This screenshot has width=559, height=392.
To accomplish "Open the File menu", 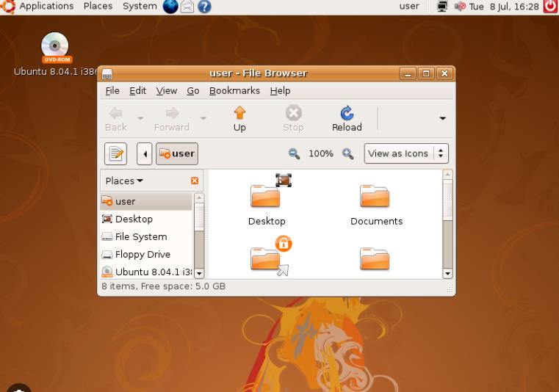I will pyautogui.click(x=112, y=91).
